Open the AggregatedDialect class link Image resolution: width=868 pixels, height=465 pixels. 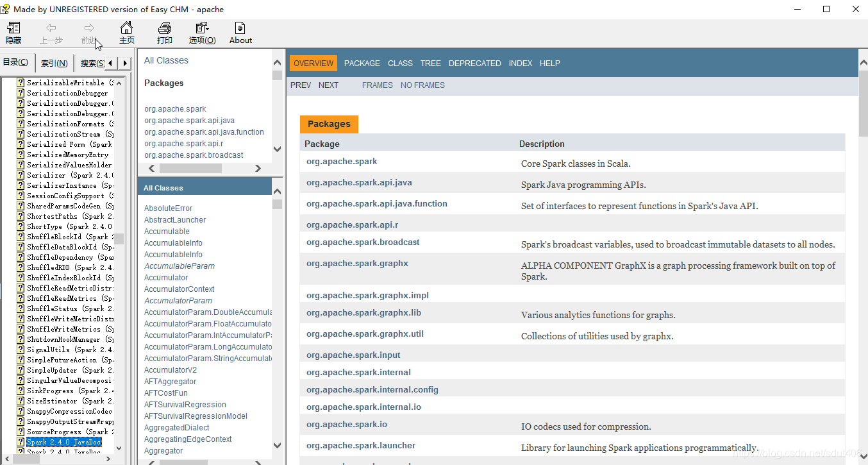[x=177, y=428]
